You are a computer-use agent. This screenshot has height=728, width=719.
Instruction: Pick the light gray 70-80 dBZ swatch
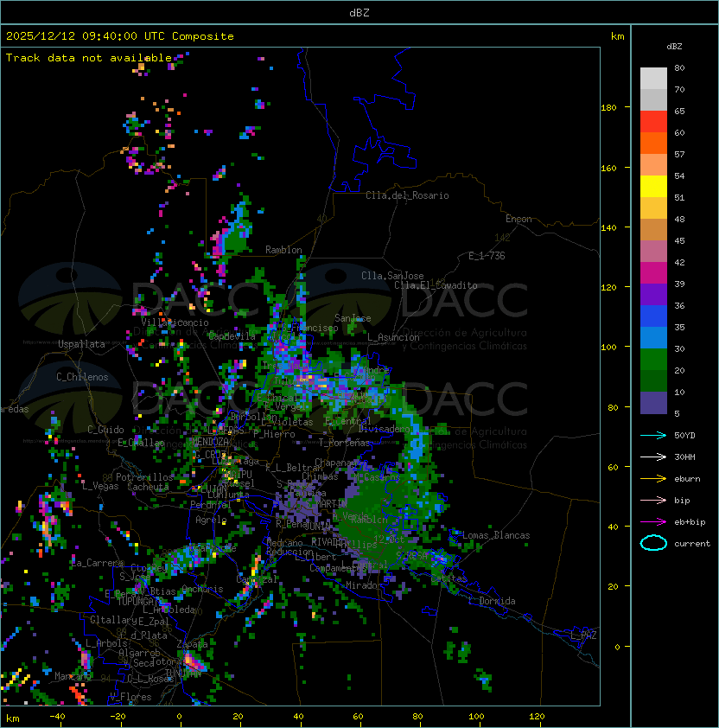coord(653,79)
